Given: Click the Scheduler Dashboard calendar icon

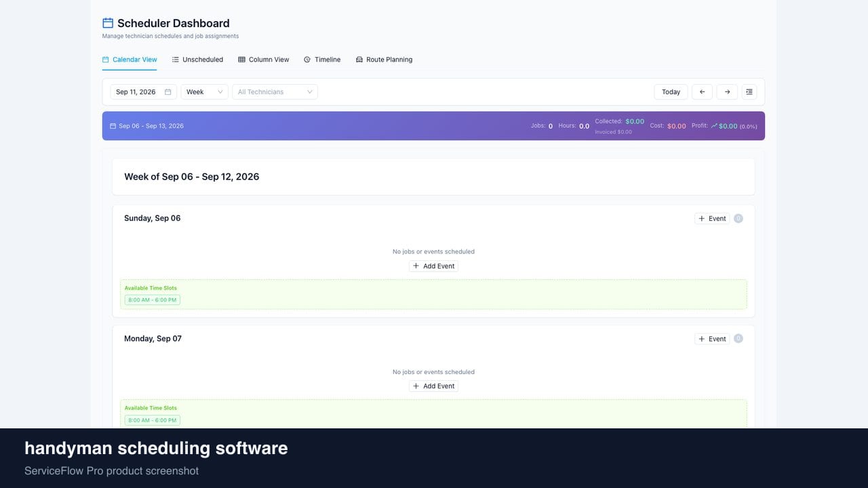Looking at the screenshot, I should (x=108, y=23).
